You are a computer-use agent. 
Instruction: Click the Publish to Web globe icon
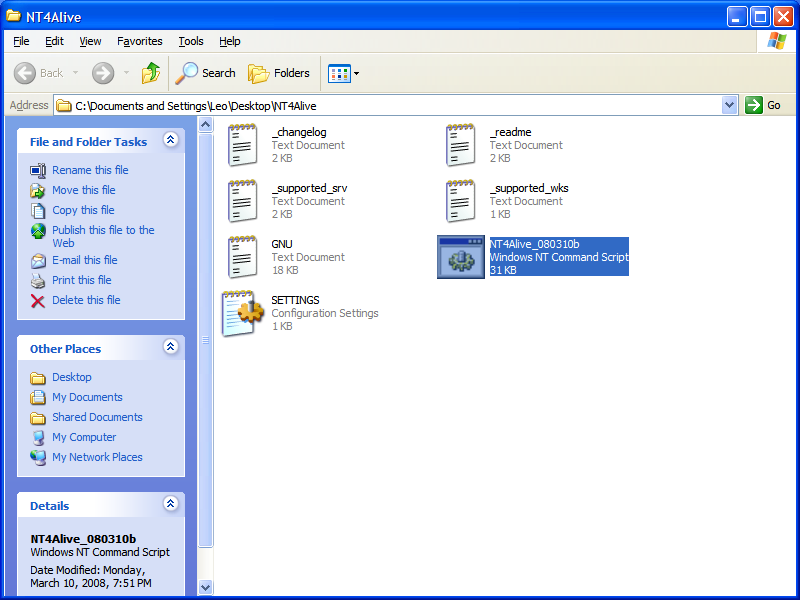coord(38,231)
